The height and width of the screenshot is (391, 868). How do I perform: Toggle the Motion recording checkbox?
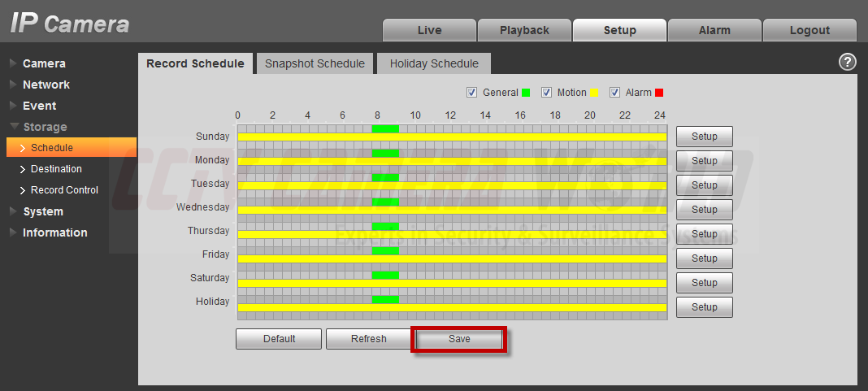tap(546, 93)
